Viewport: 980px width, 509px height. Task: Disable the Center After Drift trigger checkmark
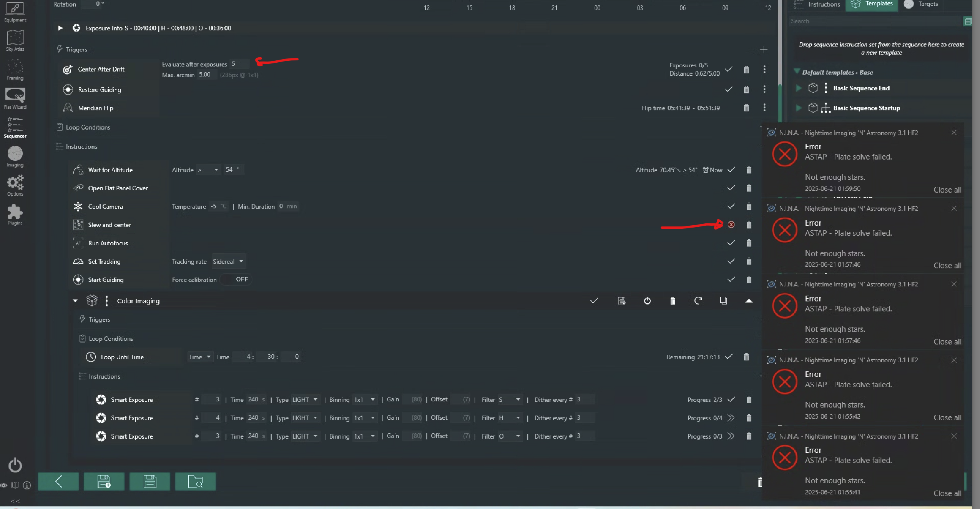(728, 69)
